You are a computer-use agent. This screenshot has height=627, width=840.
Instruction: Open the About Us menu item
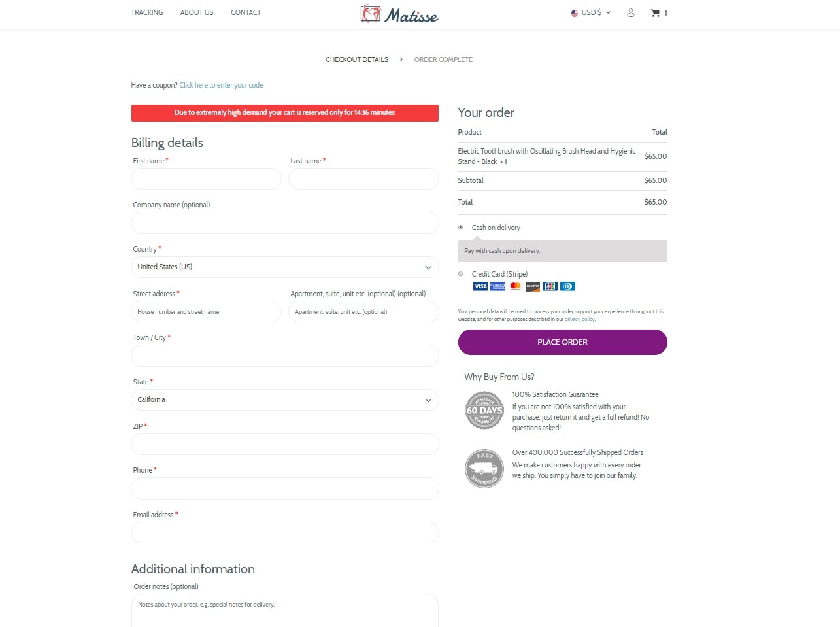pyautogui.click(x=197, y=12)
